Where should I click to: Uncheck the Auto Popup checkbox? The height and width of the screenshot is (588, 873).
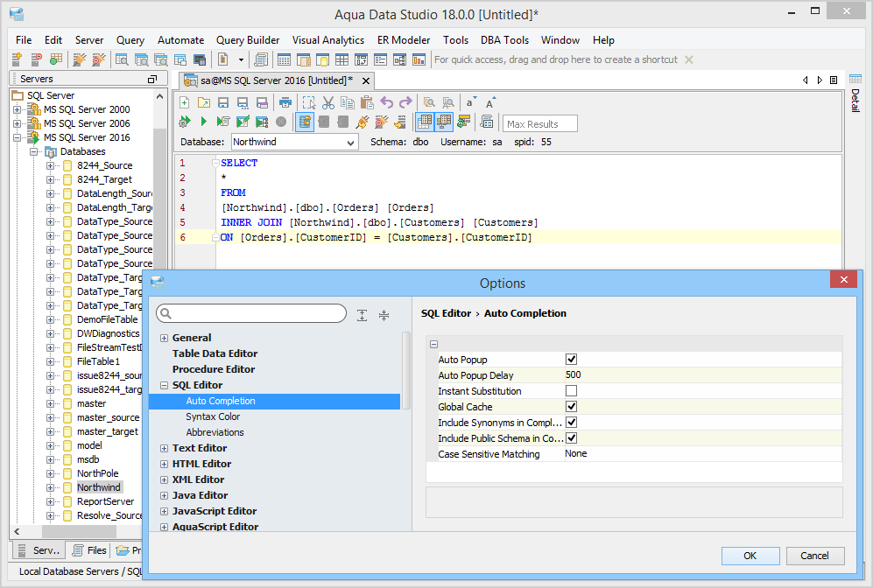(x=571, y=360)
